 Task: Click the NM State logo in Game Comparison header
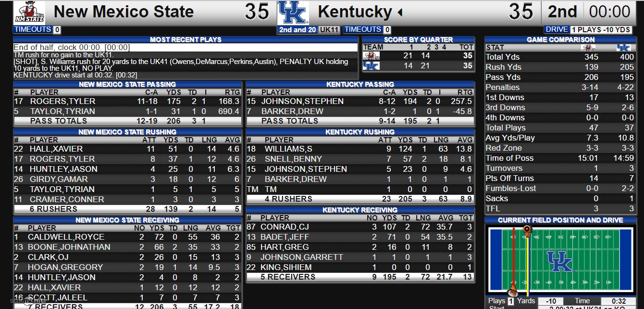[x=588, y=48]
